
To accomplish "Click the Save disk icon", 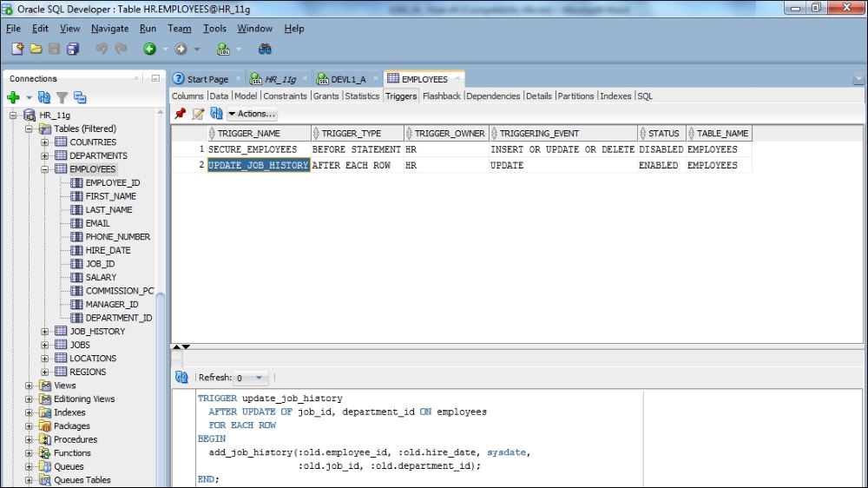I will click(x=54, y=49).
